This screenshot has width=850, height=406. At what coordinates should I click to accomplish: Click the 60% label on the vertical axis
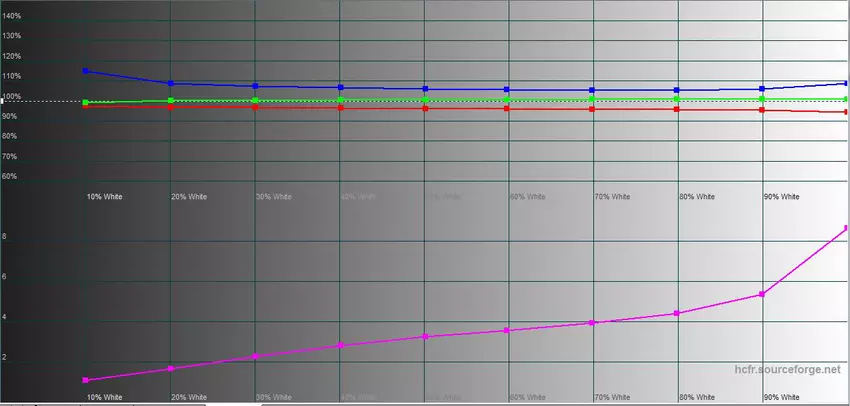pos(10,177)
